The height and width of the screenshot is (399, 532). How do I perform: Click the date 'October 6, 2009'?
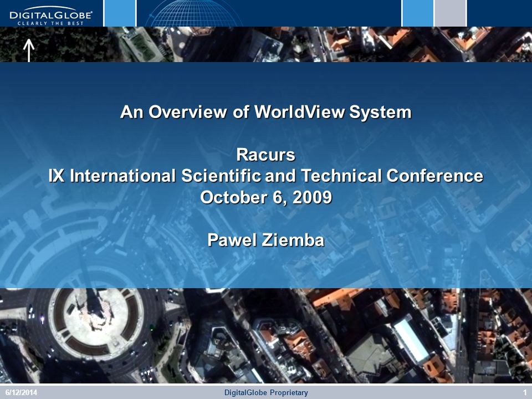point(266,197)
